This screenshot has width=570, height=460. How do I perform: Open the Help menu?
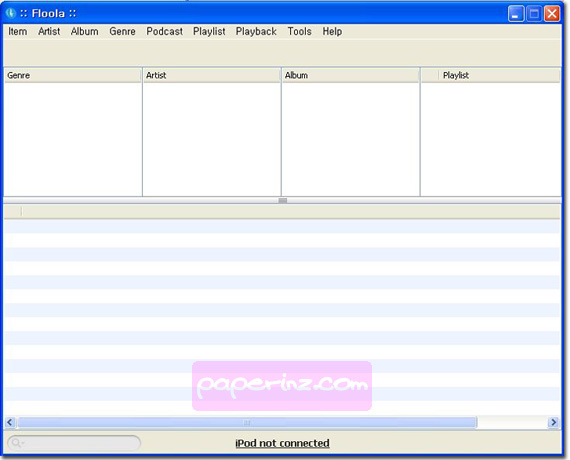332,32
